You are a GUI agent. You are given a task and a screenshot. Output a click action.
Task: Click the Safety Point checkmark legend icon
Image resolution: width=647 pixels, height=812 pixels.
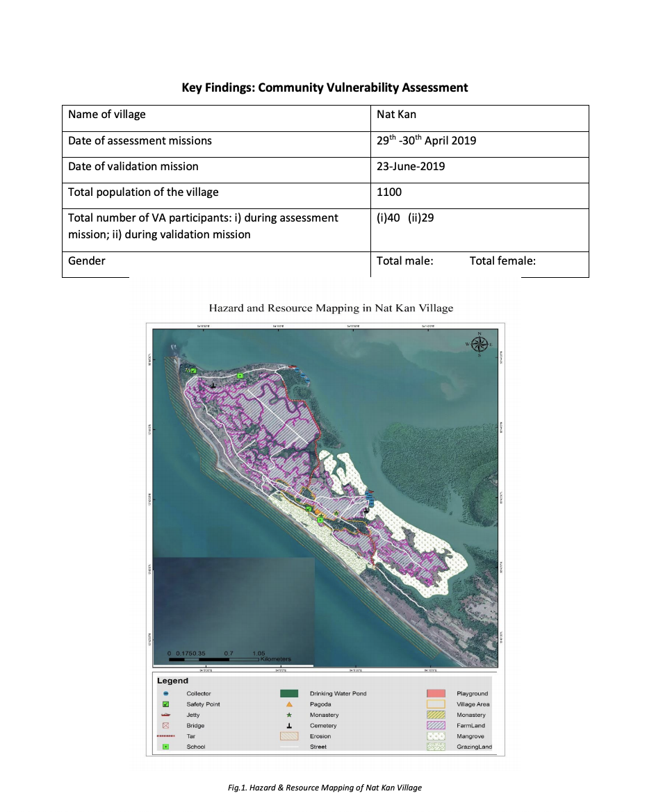pyautogui.click(x=166, y=704)
